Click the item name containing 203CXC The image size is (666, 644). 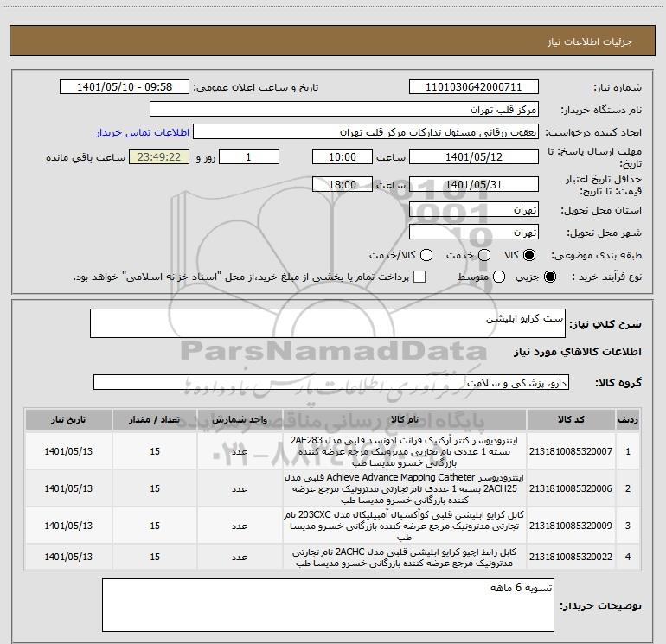(x=405, y=526)
